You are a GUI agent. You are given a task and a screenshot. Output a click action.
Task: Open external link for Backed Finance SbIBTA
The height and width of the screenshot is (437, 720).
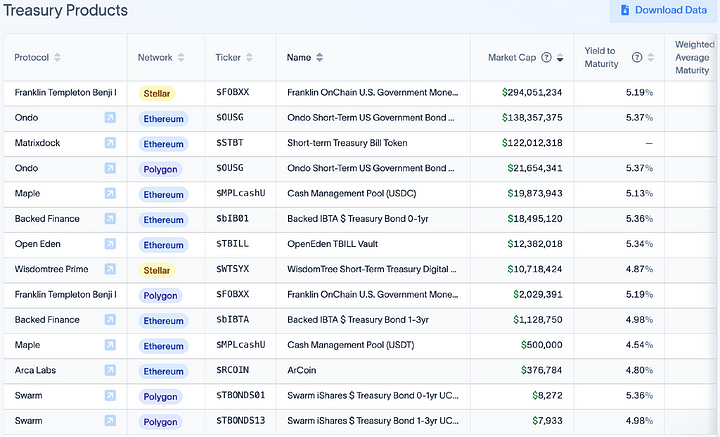pyautogui.click(x=110, y=319)
